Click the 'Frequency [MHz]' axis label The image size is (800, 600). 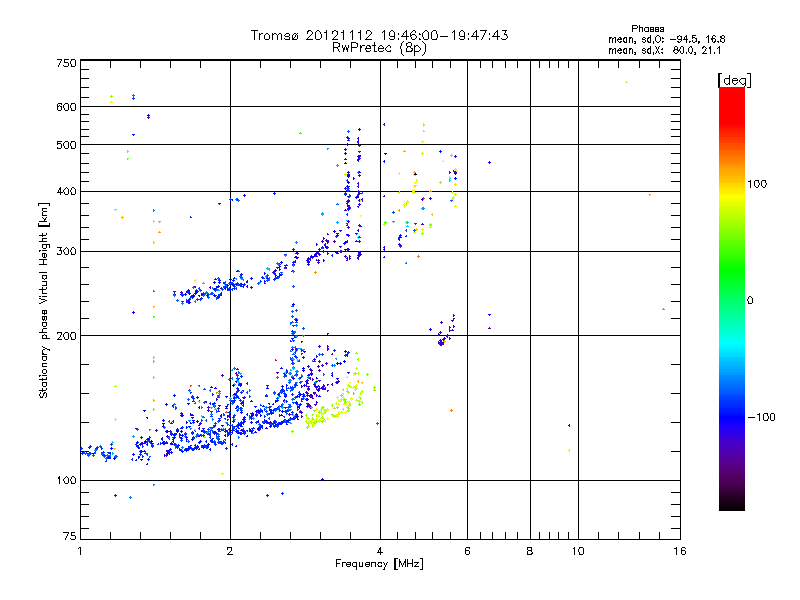(x=379, y=564)
